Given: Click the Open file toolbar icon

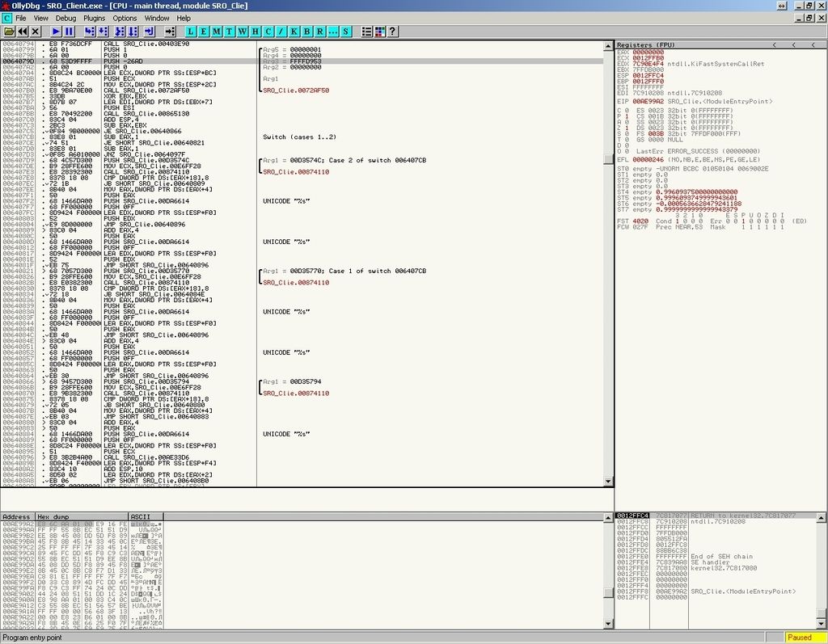Looking at the screenshot, I should (x=9, y=32).
